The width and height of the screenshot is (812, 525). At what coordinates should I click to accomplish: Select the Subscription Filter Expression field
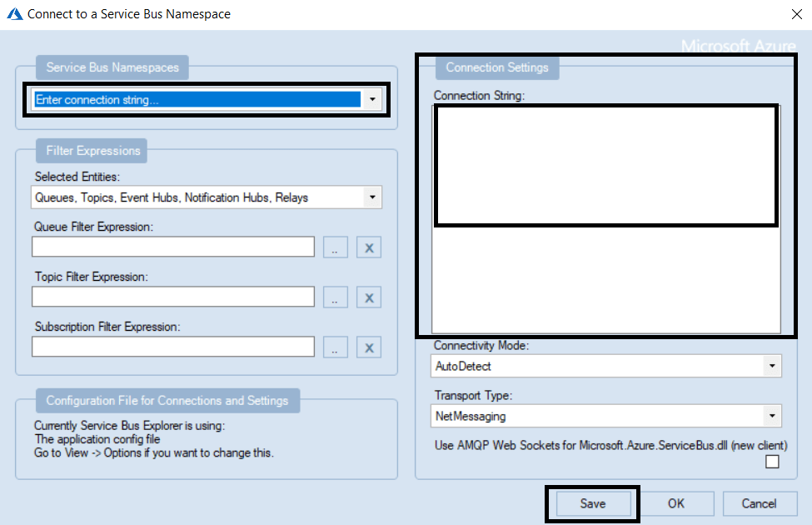(172, 347)
